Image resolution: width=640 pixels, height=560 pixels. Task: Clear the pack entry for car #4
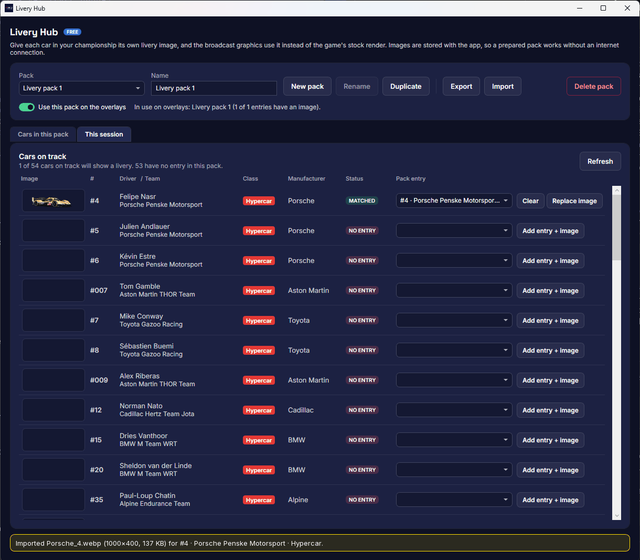tap(530, 201)
